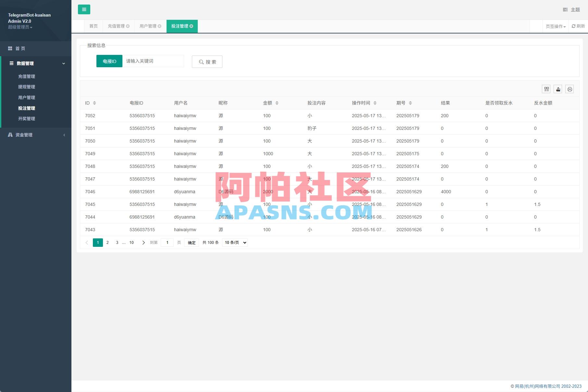Open the sidebar with the green hamburger icon
This screenshot has height=392, width=588.
click(x=84, y=9)
